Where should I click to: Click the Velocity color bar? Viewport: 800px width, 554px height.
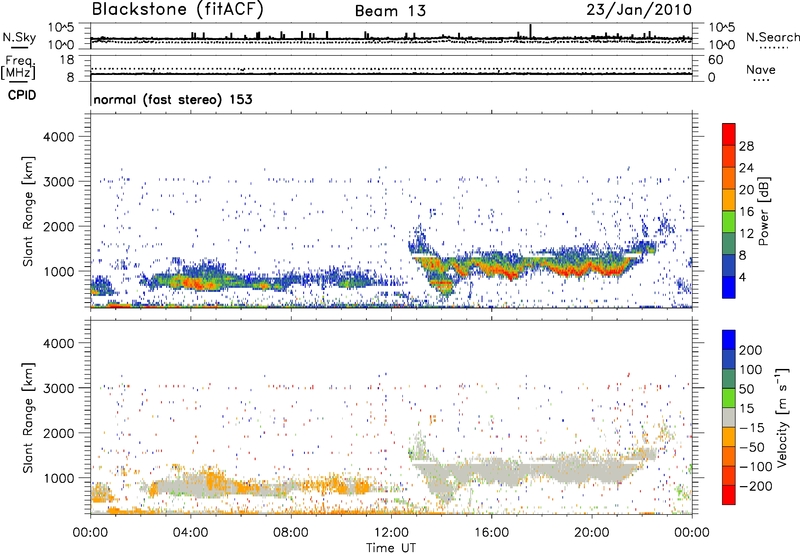point(729,417)
